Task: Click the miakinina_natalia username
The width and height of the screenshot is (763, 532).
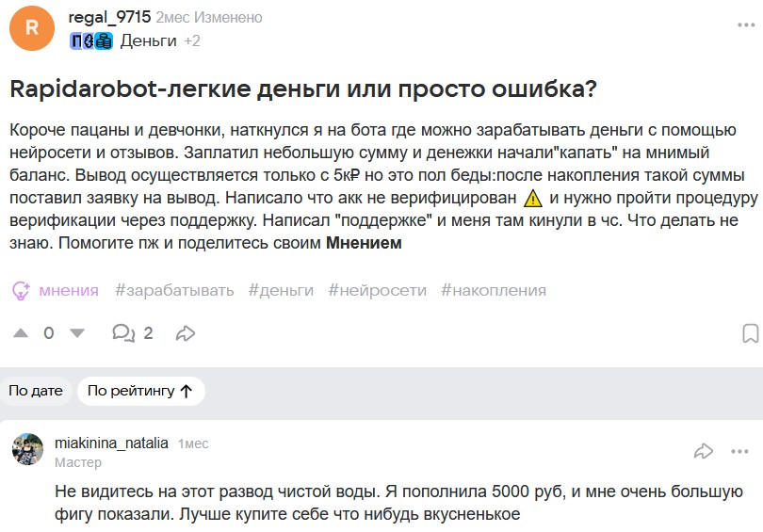Action: tap(111, 443)
